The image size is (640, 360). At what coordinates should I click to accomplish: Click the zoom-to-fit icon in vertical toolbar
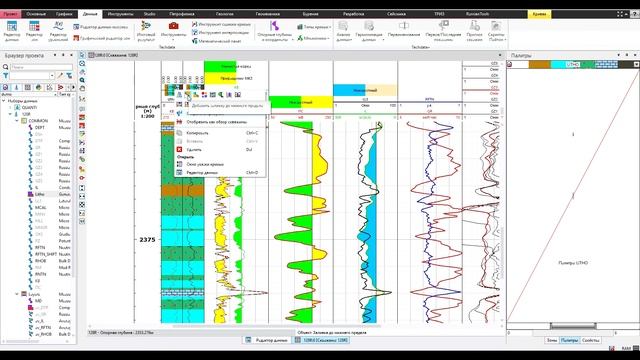82,64
